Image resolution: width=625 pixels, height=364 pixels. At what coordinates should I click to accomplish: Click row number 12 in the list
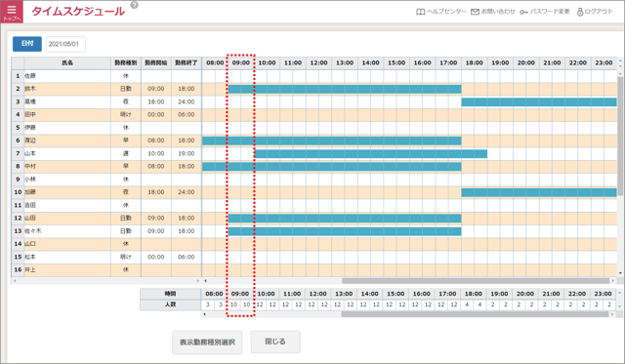[x=18, y=219]
